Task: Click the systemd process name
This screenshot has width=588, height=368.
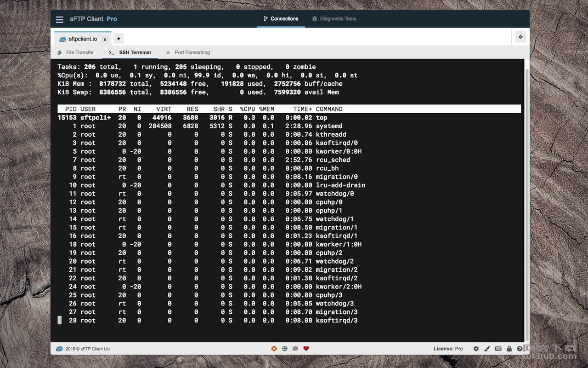Action: click(329, 126)
